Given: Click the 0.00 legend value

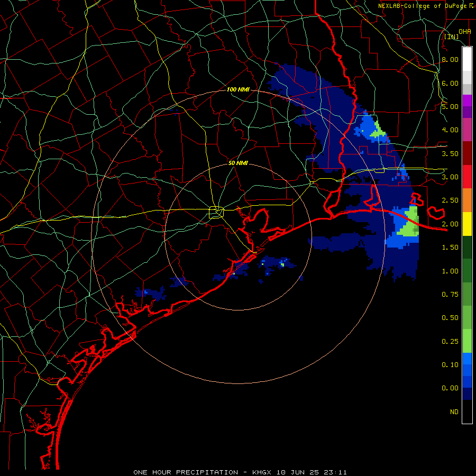Looking at the screenshot, I should (x=450, y=388).
